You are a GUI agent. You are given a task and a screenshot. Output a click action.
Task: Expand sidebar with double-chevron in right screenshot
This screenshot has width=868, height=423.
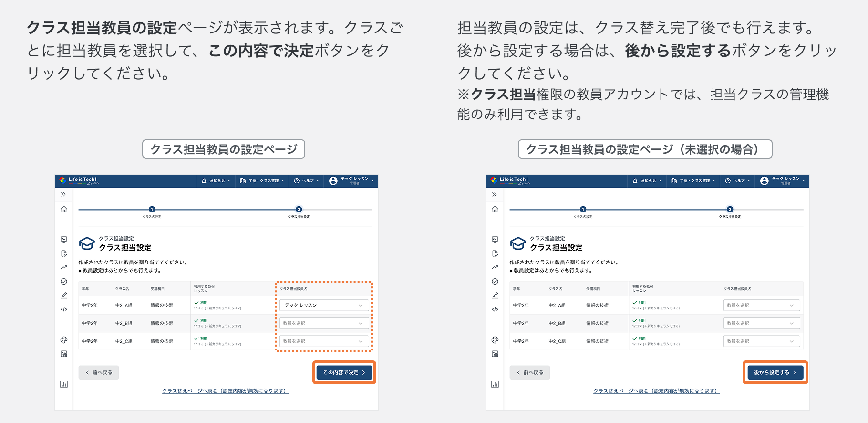495,194
